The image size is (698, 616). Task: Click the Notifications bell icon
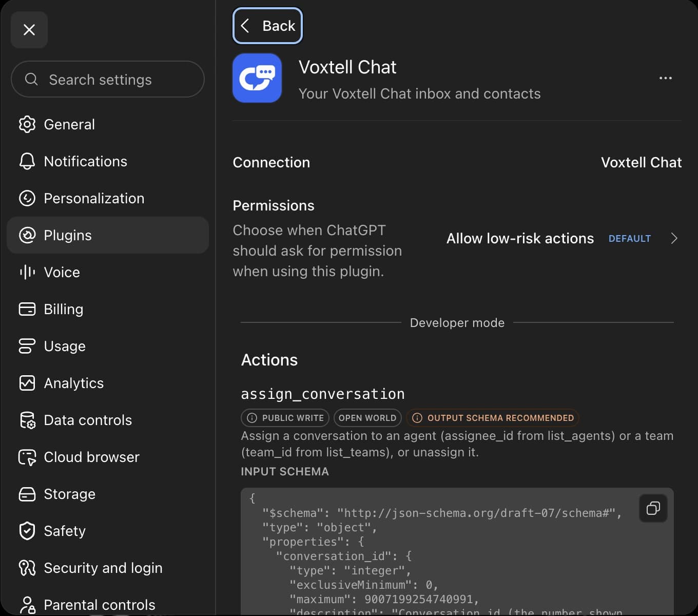click(27, 161)
